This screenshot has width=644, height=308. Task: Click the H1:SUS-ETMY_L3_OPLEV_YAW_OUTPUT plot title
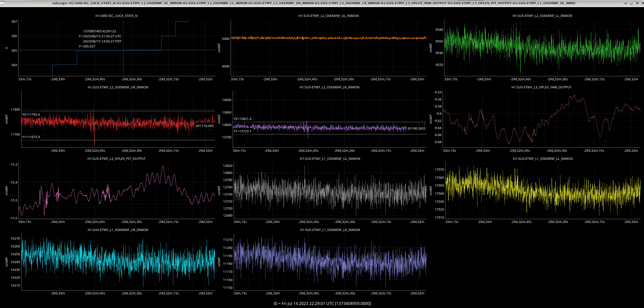[541, 87]
